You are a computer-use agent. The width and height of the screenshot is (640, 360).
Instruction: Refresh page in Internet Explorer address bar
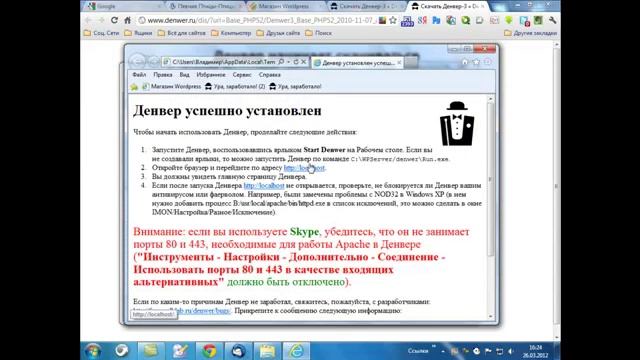pos(296,62)
